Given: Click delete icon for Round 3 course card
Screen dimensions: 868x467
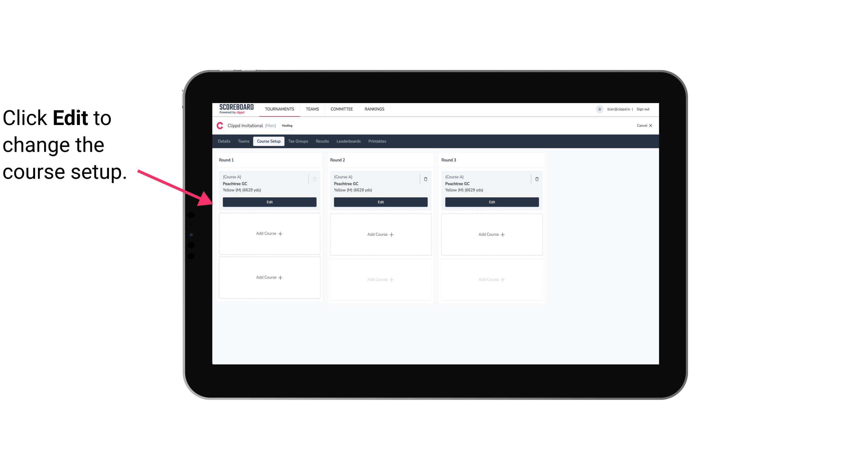Looking at the screenshot, I should click(x=536, y=179).
